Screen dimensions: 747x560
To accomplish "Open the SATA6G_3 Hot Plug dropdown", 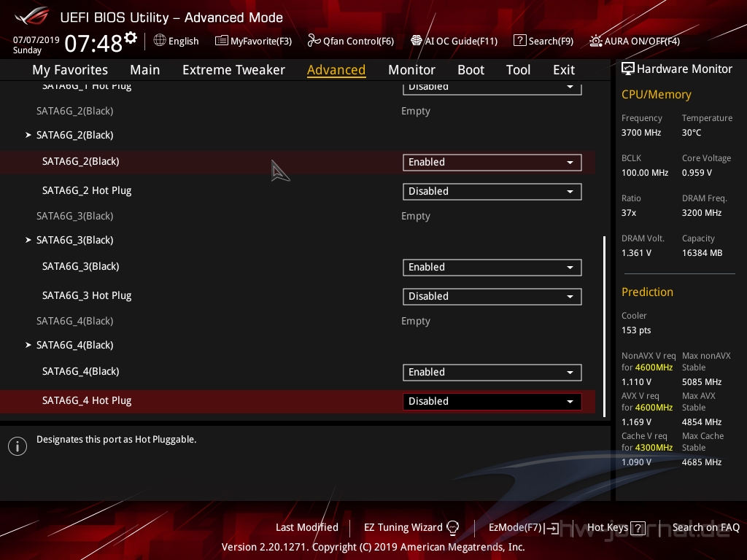I will [x=492, y=296].
